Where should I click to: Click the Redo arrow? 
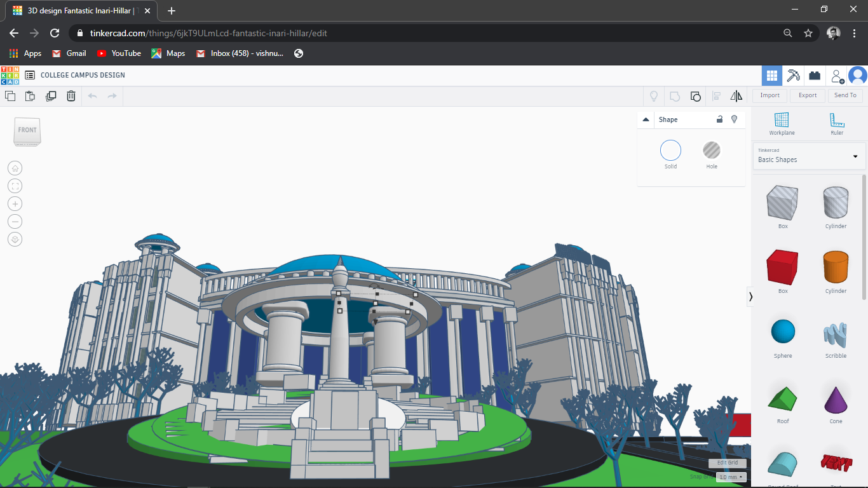click(x=112, y=96)
